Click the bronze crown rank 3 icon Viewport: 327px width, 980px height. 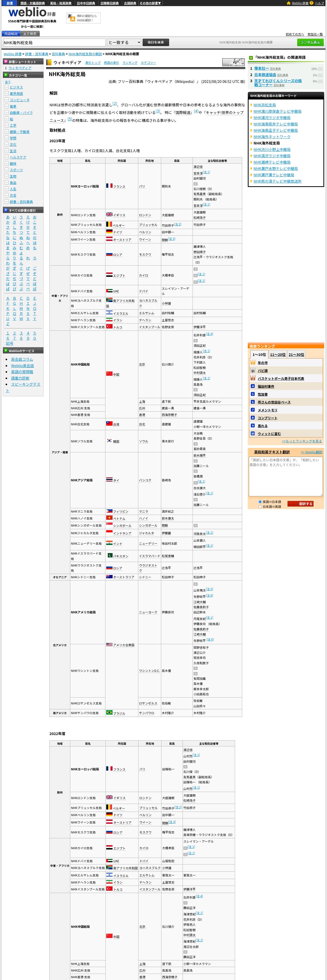point(253,378)
